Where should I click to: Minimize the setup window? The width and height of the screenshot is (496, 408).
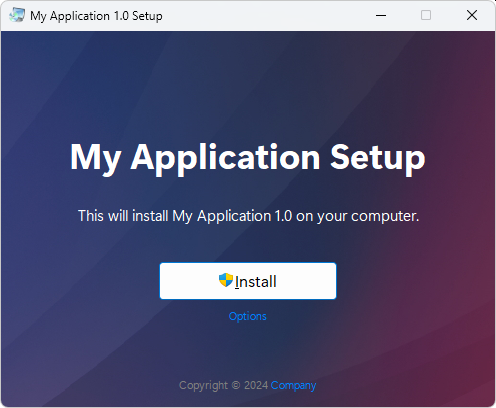point(381,15)
